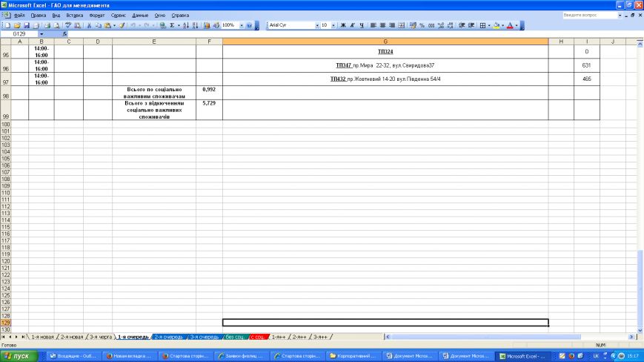644x362 pixels.
Task: Select cell containing ТП347 пр.Мира 22-32
Action: coord(385,65)
